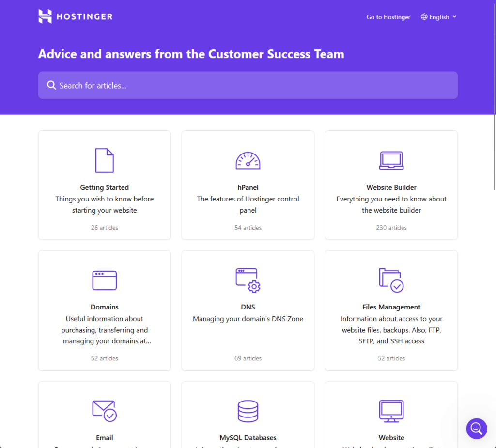The height and width of the screenshot is (448, 496).
Task: Click the Email envelope icon
Action: pos(105,411)
